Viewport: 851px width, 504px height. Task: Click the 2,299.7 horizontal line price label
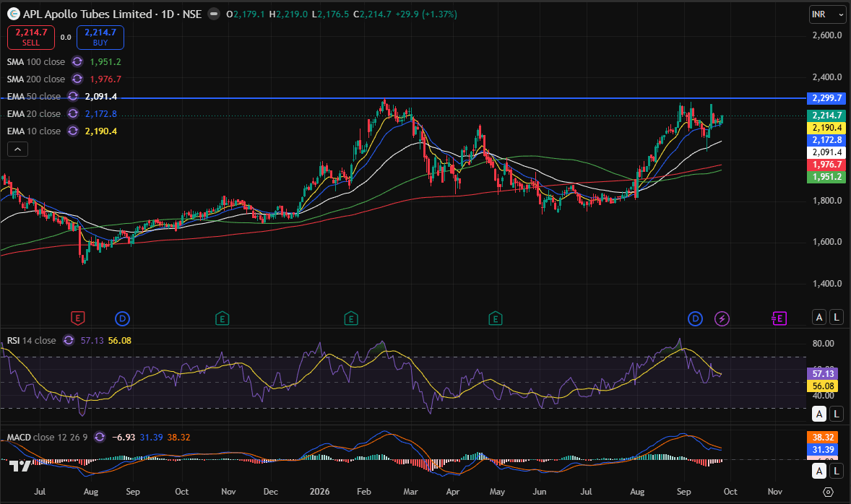tap(826, 98)
